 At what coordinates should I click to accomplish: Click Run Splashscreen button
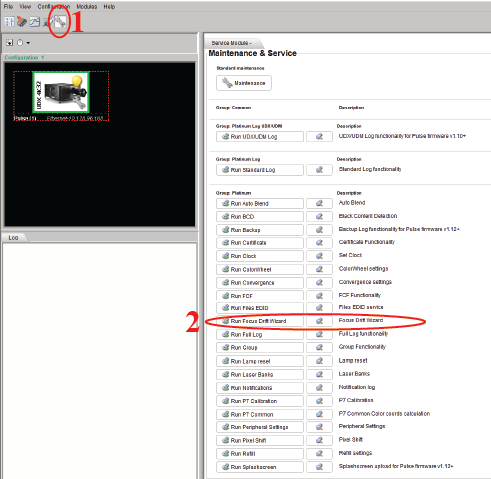click(260, 467)
